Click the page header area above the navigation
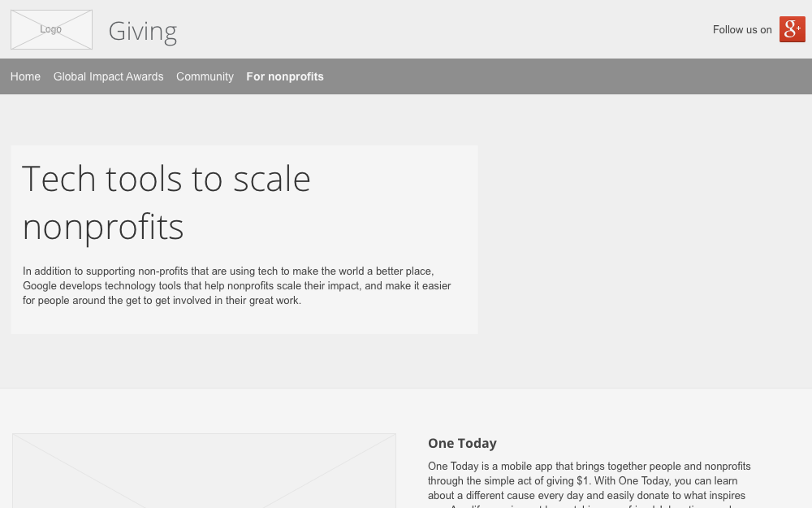The image size is (812, 508). (406, 29)
